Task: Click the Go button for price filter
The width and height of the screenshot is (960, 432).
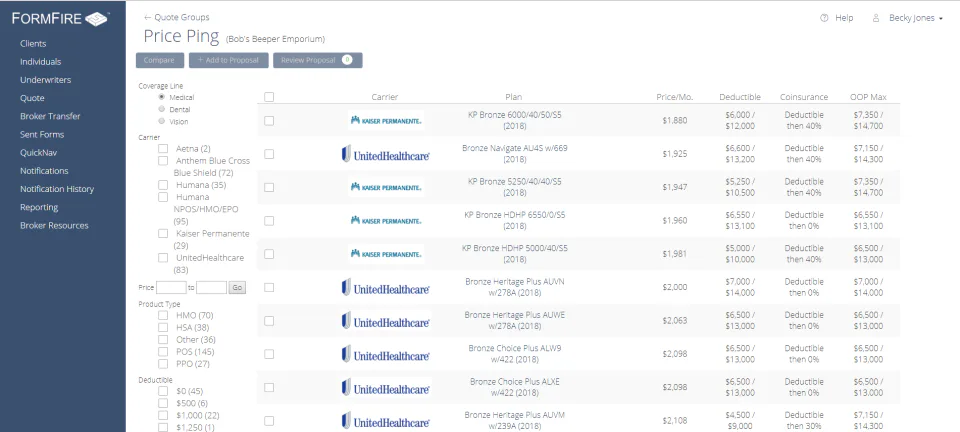Action: [237, 288]
